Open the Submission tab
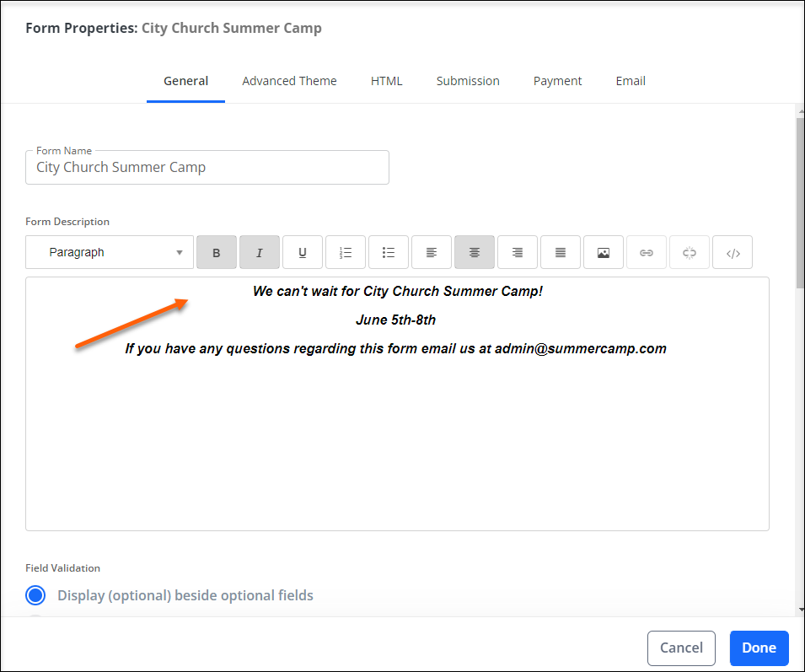Image resolution: width=805 pixels, height=672 pixels. tap(468, 81)
